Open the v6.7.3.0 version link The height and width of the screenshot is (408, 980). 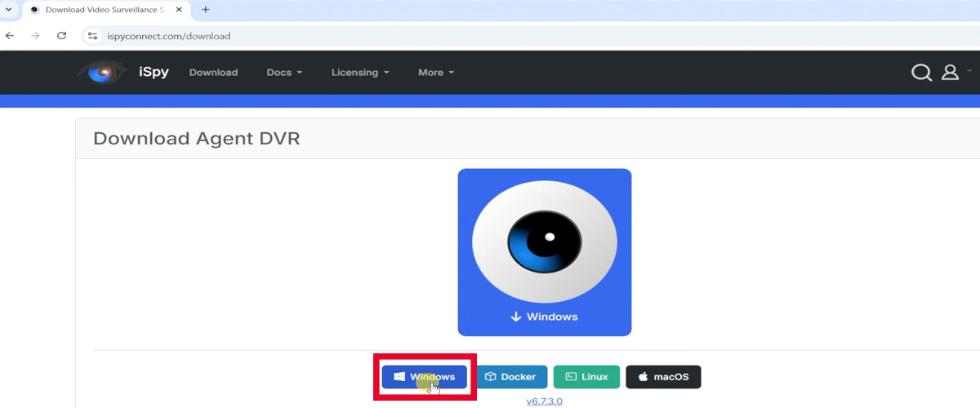pos(544,401)
